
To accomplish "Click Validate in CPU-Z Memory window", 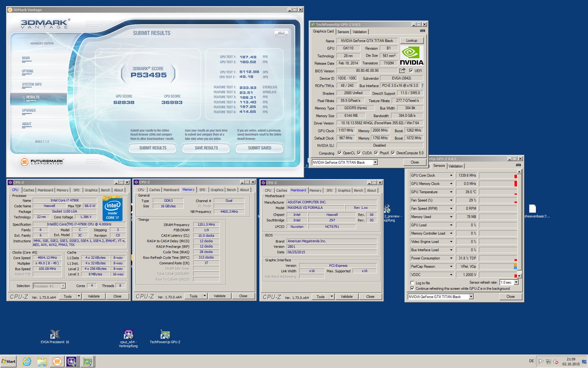I will pyautogui.click(x=220, y=296).
